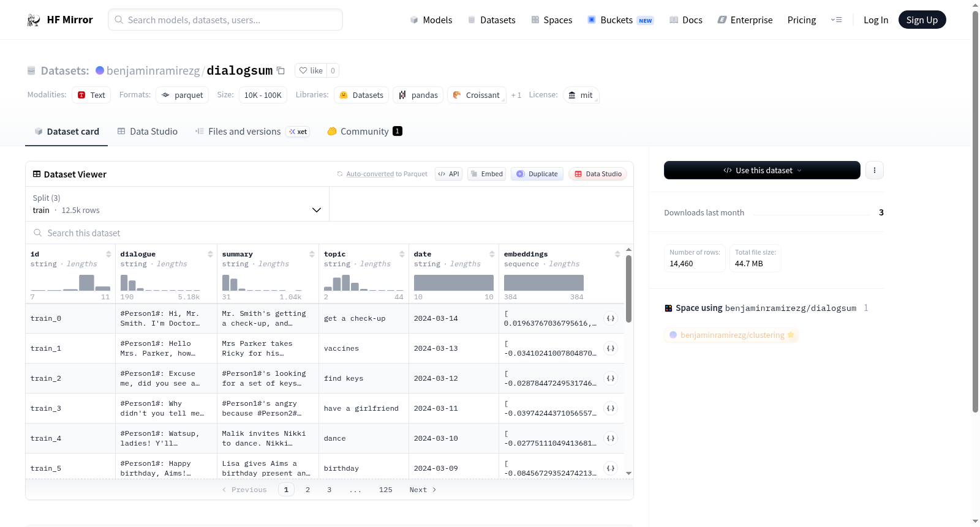Open the API button
980x527 pixels.
click(x=448, y=174)
